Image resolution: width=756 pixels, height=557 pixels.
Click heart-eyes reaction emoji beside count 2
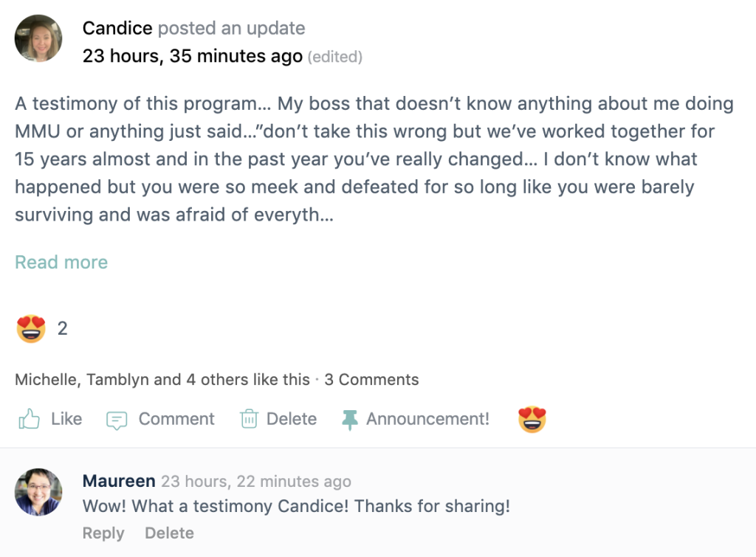[31, 328]
